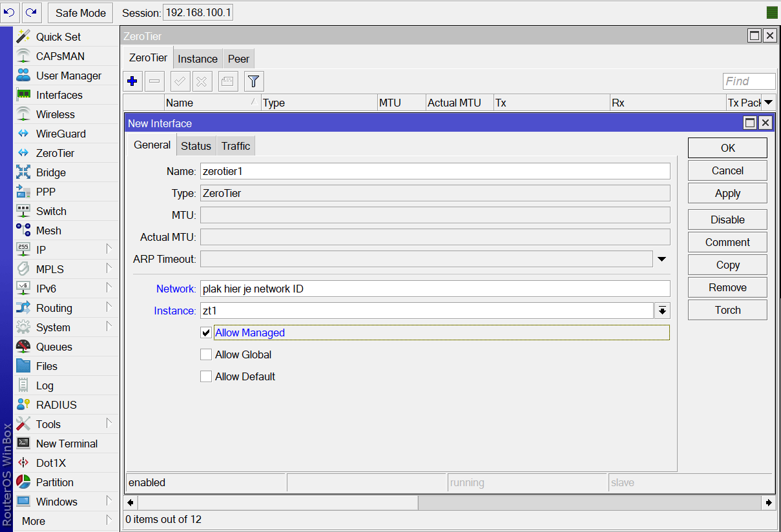Open the Traffic tab
Image resolution: width=781 pixels, height=532 pixels.
pyautogui.click(x=236, y=146)
